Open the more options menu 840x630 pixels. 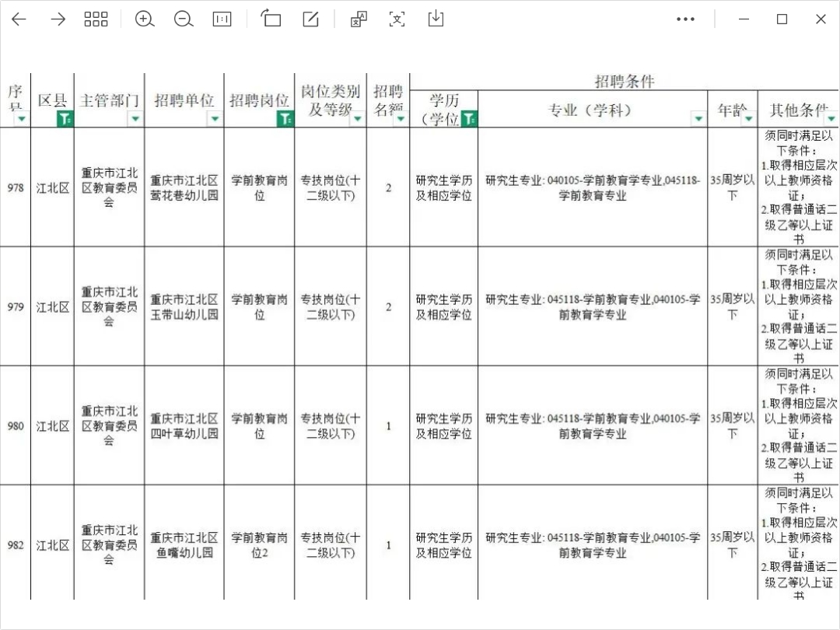coord(684,19)
